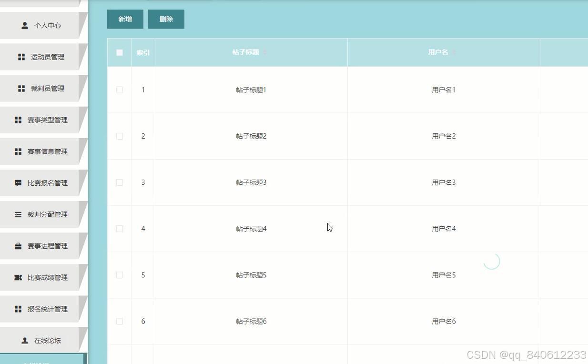Click index number 1 in the table
This screenshot has width=588, height=364.
(x=143, y=90)
